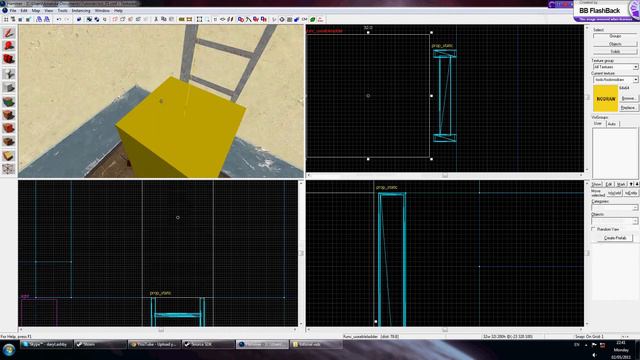Image resolution: width=640 pixels, height=360 pixels.
Task: Click the Paste toolbar icon
Action: click(171, 19)
